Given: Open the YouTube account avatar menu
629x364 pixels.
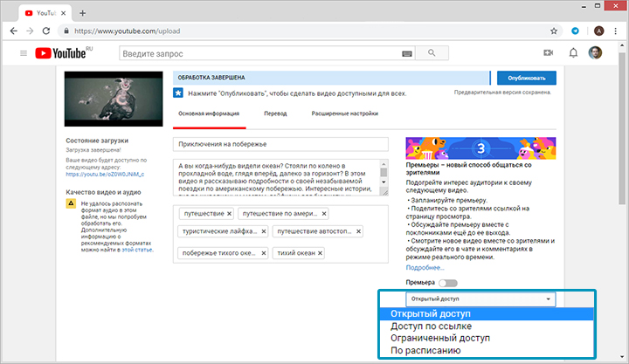Looking at the screenshot, I should coord(595,52).
